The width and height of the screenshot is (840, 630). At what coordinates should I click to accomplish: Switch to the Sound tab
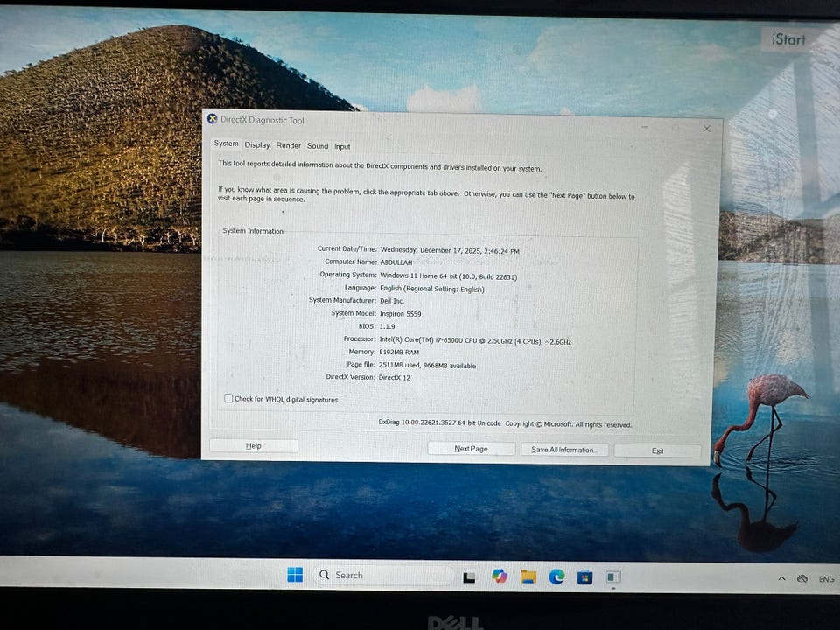[318, 146]
